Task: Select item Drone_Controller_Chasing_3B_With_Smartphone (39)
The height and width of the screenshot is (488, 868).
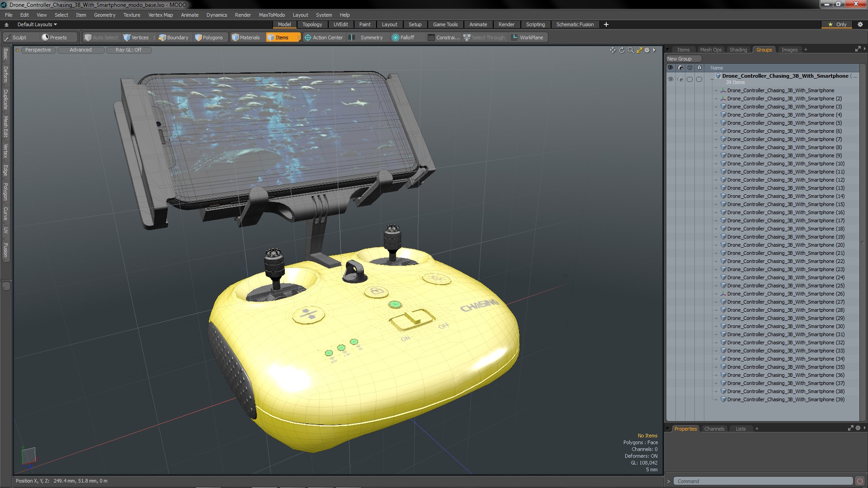Action: 786,399
